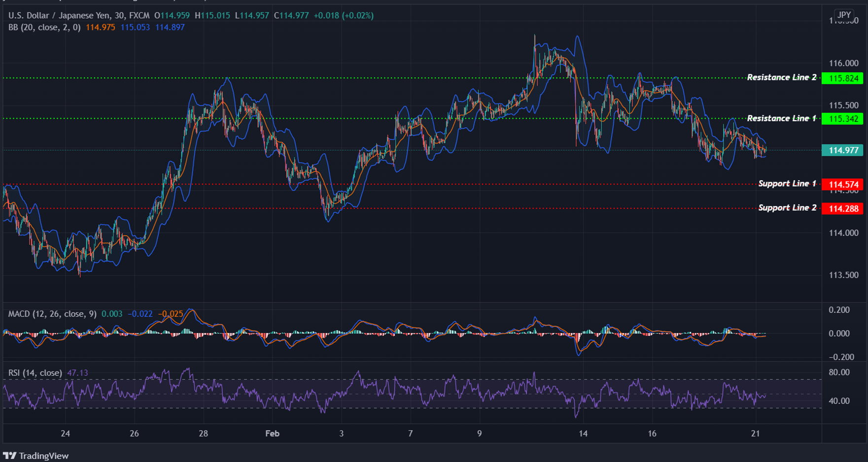The height and width of the screenshot is (462, 868).
Task: Click the high price H115.015
Action: click(212, 15)
